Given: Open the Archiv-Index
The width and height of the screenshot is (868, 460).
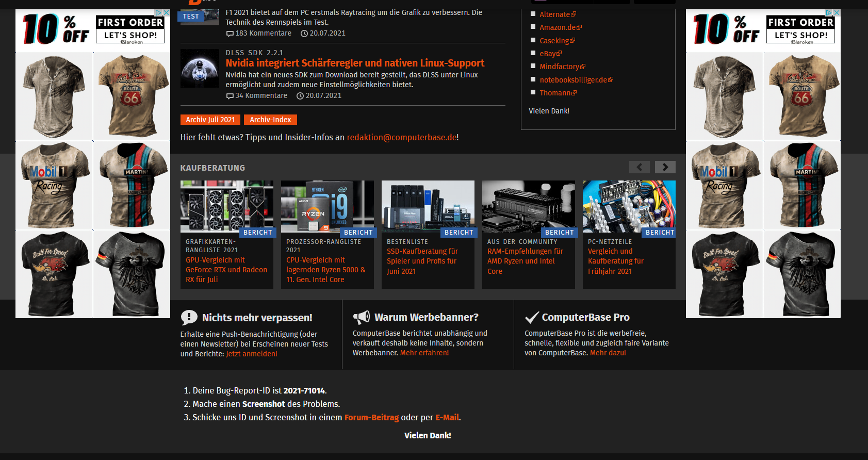Looking at the screenshot, I should 270,120.
